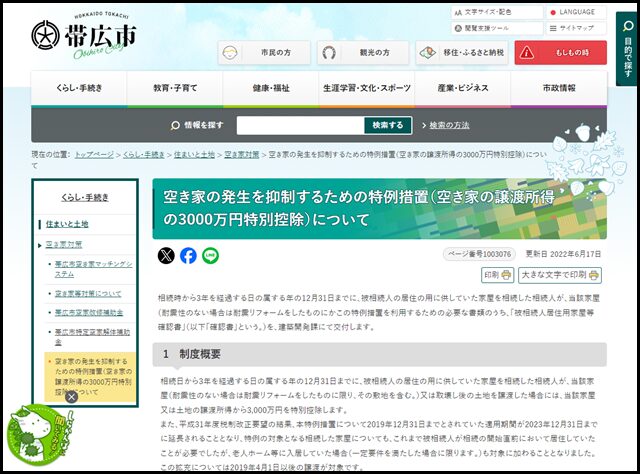
Task: Share page on X
Action: tap(166, 256)
